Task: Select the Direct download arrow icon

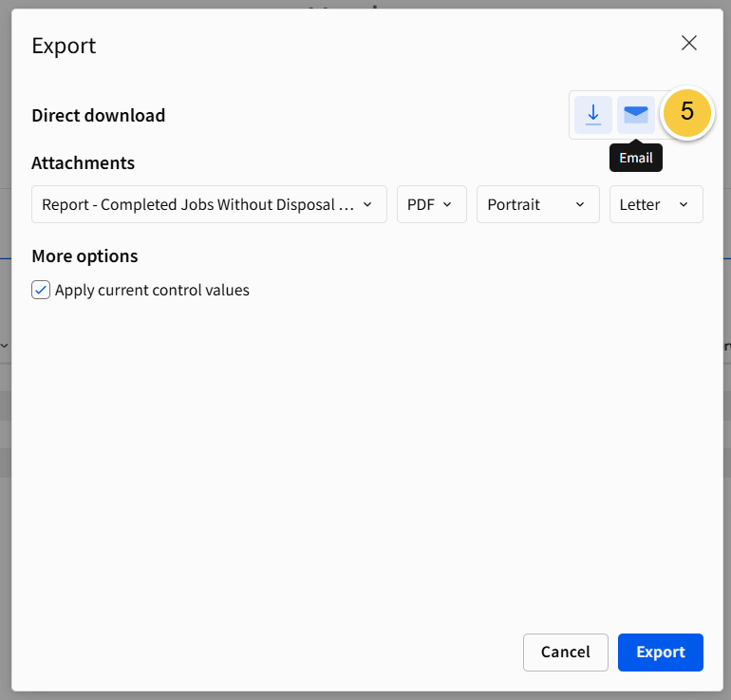Action: [x=593, y=115]
